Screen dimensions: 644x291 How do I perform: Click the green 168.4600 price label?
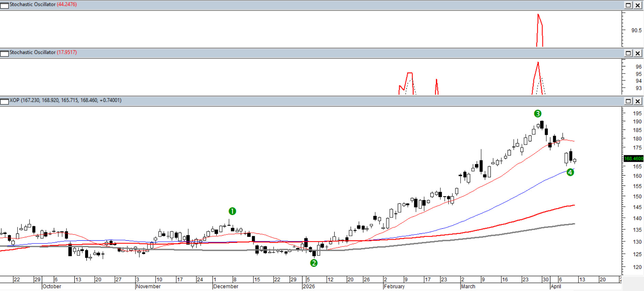(x=633, y=159)
